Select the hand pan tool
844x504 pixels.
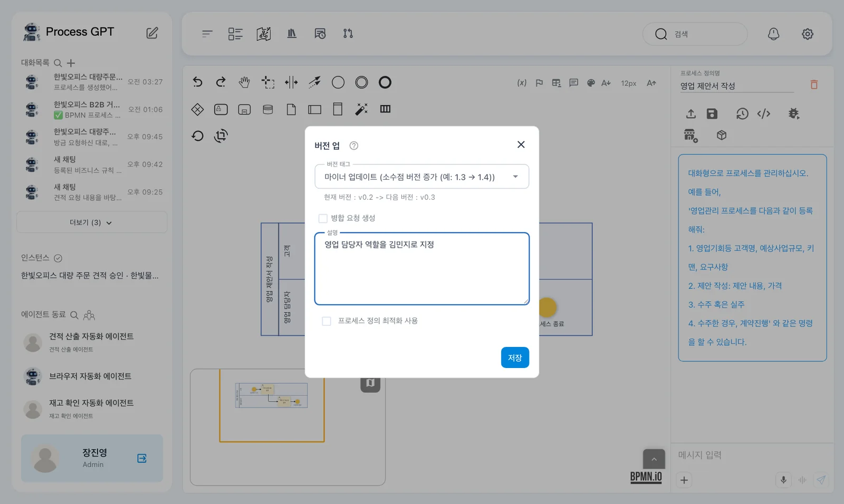[x=244, y=82]
